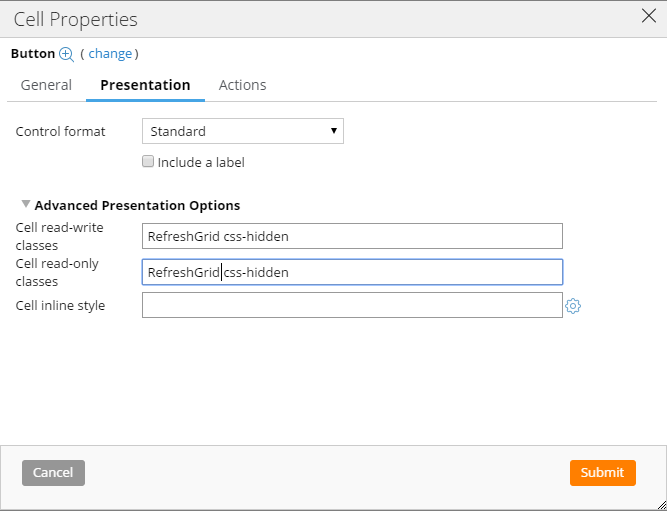This screenshot has width=667, height=511.
Task: Cancel the cell properties dialog
Action: point(53,473)
